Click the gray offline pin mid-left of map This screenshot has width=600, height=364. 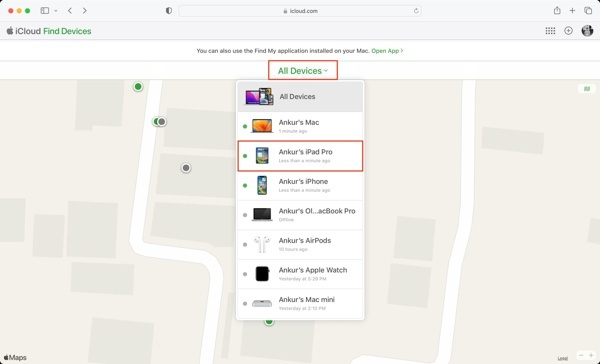point(186,168)
